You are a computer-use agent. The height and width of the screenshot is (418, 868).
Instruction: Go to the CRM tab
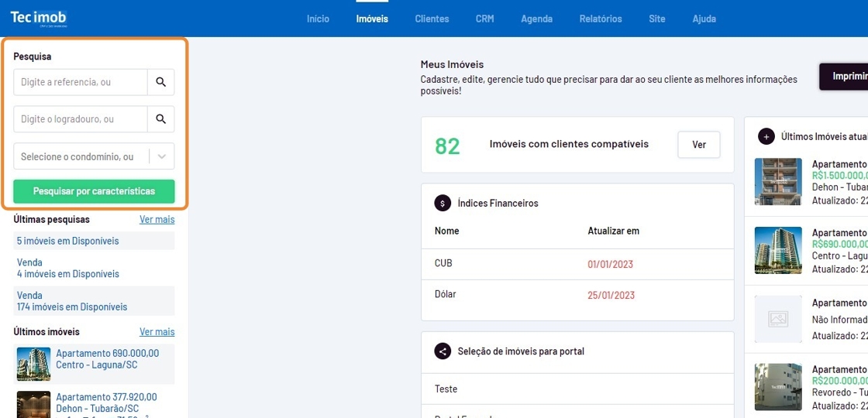point(484,19)
